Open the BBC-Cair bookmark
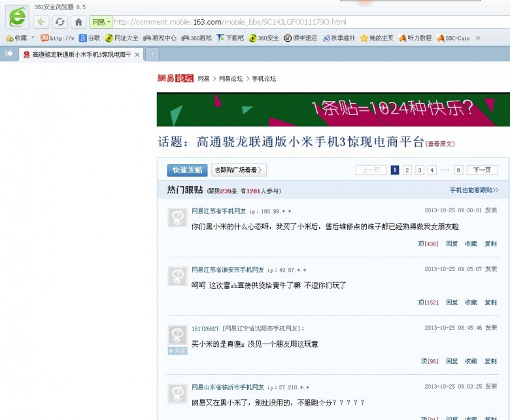Viewport: 510px width, 420px height. click(453, 38)
